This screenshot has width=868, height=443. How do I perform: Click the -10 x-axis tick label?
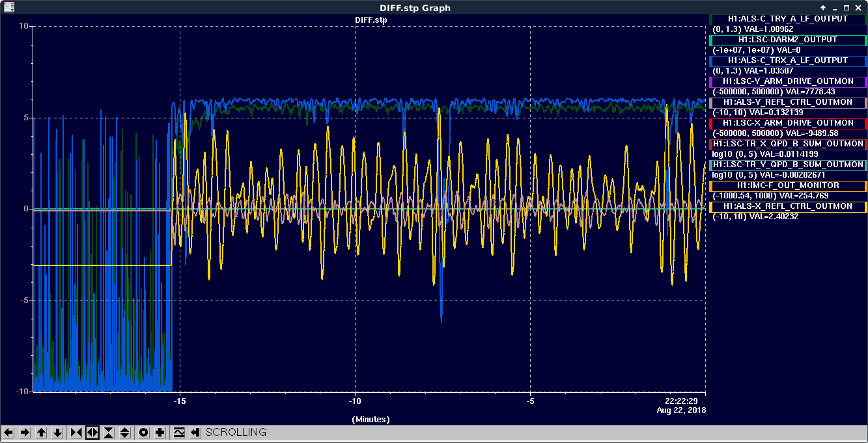tap(355, 401)
